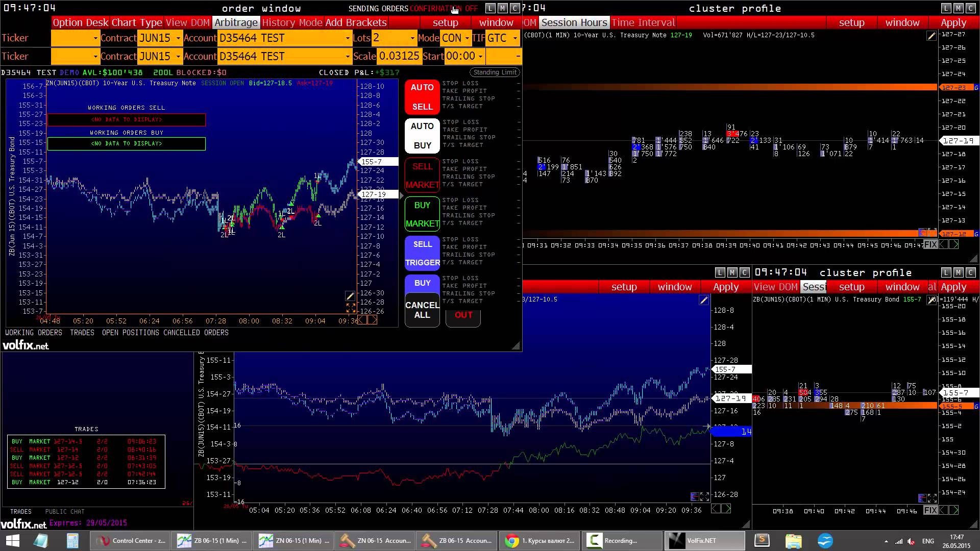Click the blue 14 price label on bottom chart
The image size is (980, 551).
pos(731,432)
